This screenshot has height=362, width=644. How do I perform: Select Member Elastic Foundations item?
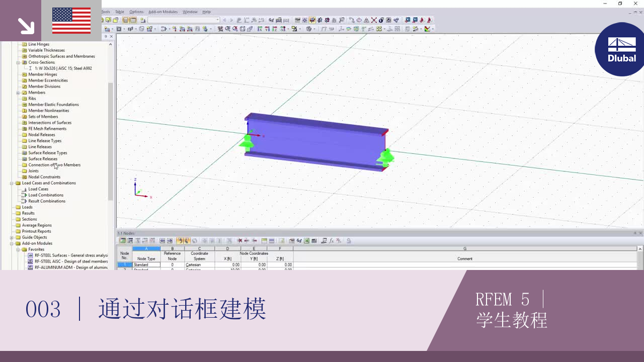point(53,105)
